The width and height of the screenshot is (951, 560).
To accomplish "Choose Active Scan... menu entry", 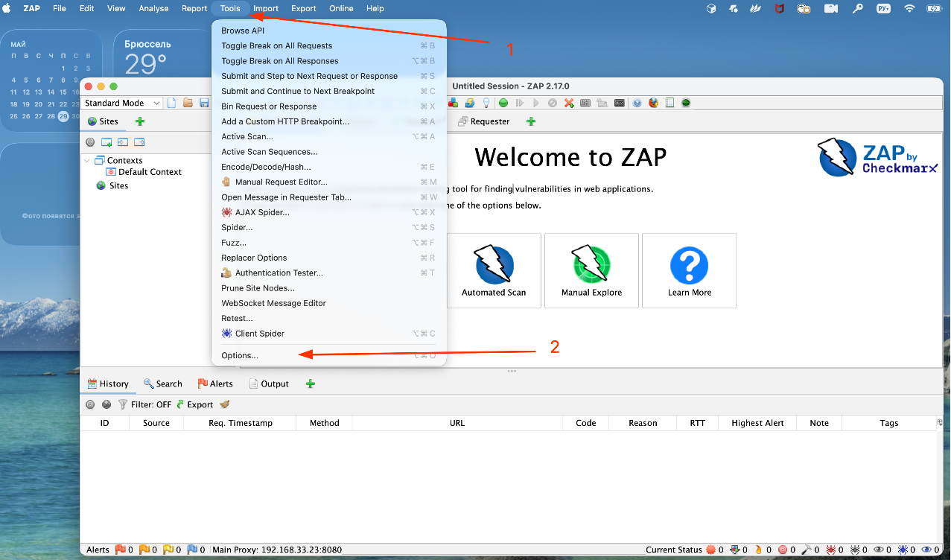I will (329, 136).
